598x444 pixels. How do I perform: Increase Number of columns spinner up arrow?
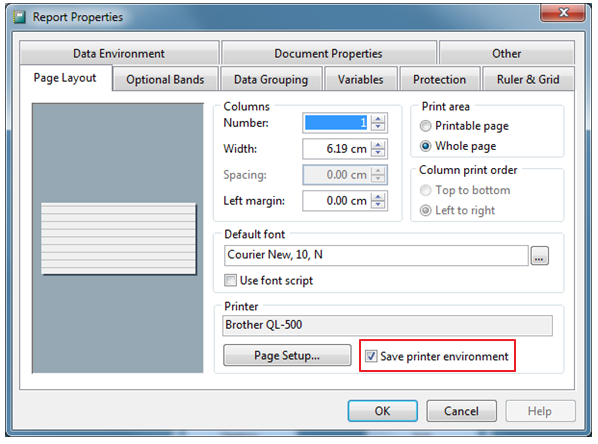point(378,119)
